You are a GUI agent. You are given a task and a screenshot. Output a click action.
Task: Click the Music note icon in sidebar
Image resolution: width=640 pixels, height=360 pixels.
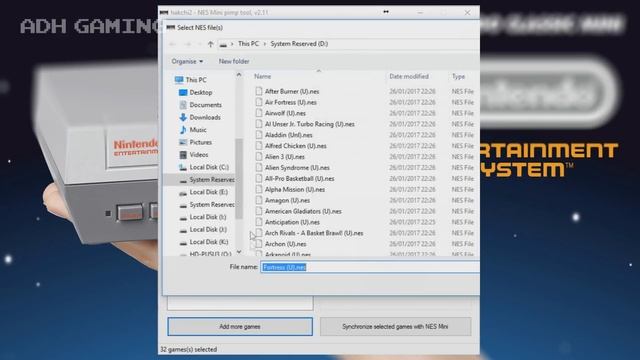click(x=183, y=130)
